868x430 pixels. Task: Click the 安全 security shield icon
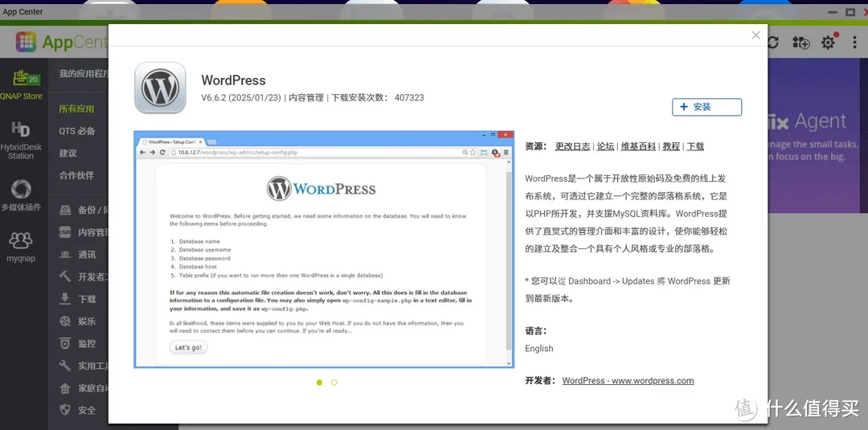point(65,410)
